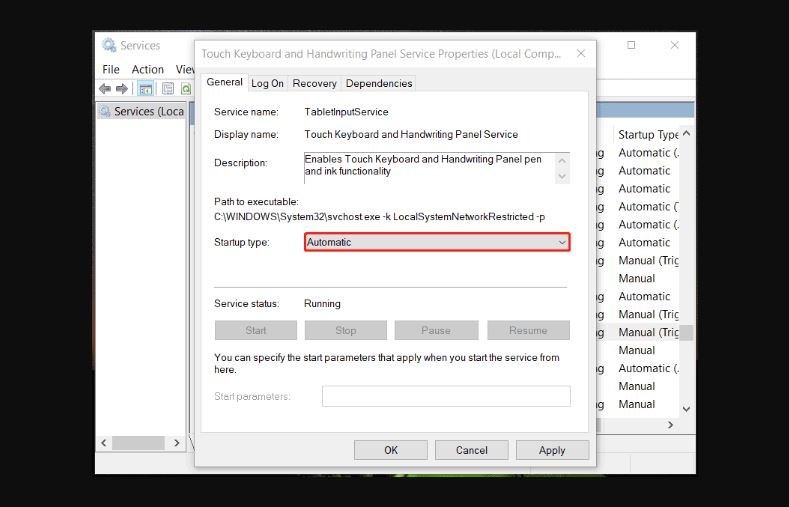The height and width of the screenshot is (507, 789).
Task: Click the services list horizontal scroll right arrow
Action: pos(670,425)
